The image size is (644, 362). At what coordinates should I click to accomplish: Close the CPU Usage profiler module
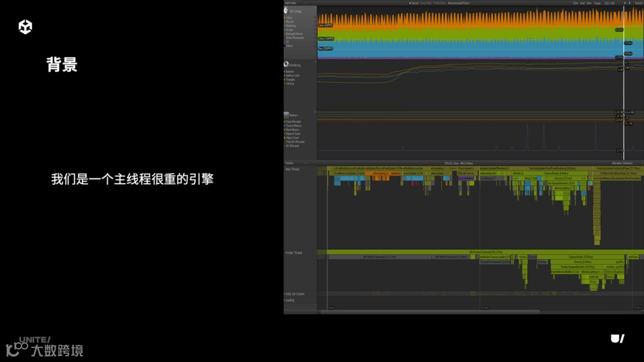(315, 8)
